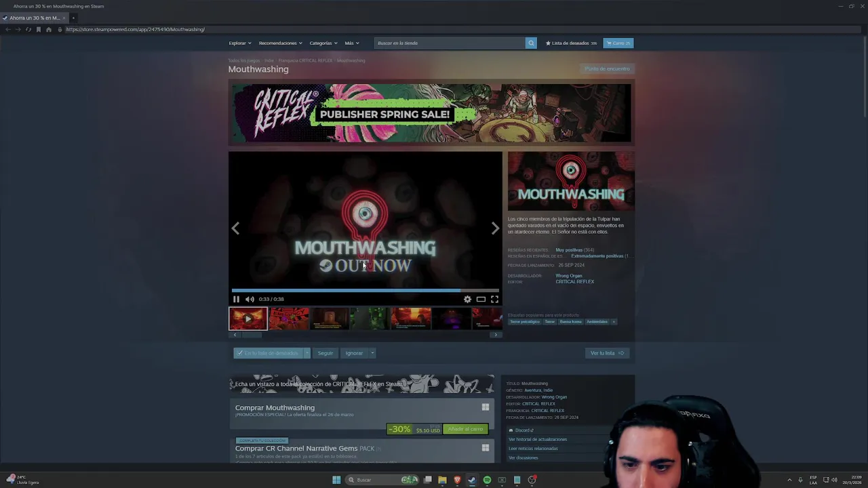Advance to the next media with the right arrow
The image size is (868, 488).
(x=495, y=228)
